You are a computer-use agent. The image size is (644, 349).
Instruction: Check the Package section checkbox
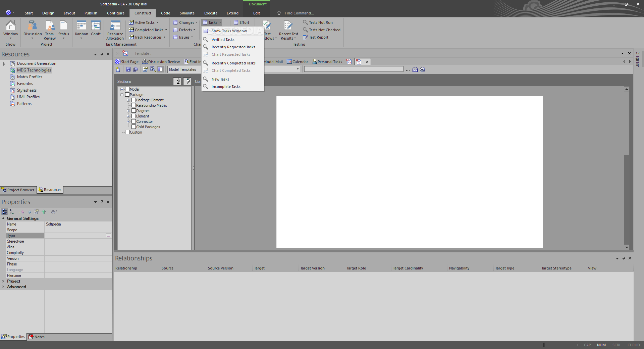click(x=127, y=95)
